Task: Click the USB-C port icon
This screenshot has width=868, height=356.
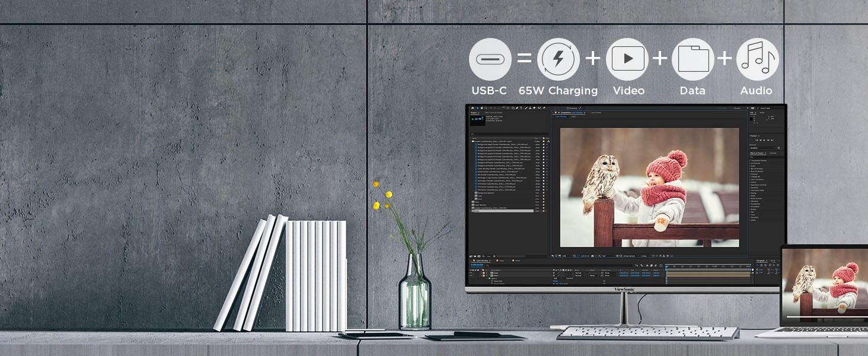Action: [x=490, y=59]
